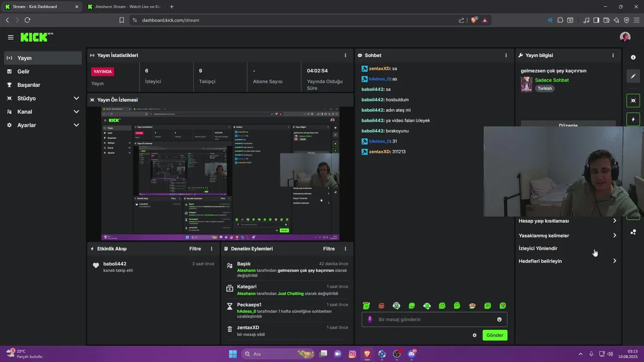This screenshot has height=362, width=644.
Task: Open the Windows Start menu
Action: 233,354
